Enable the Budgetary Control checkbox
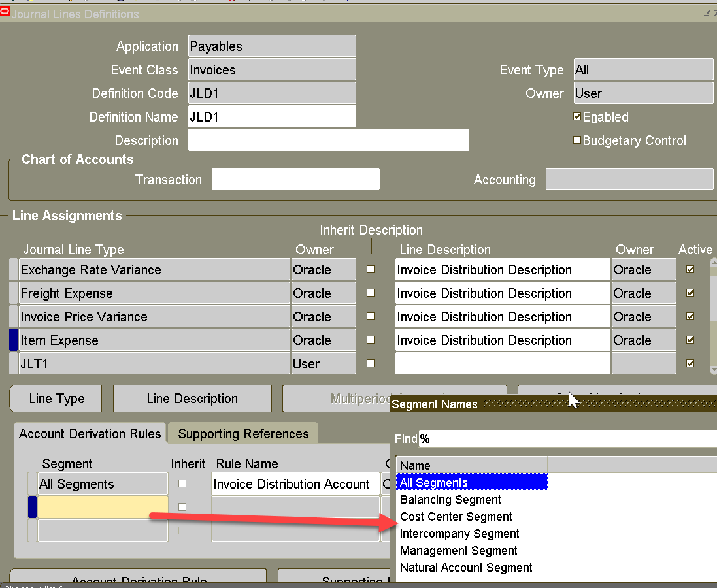 pyautogui.click(x=577, y=140)
